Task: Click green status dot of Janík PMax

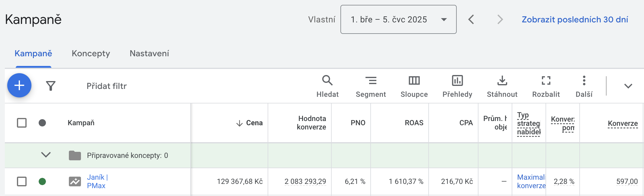Action: [x=42, y=181]
